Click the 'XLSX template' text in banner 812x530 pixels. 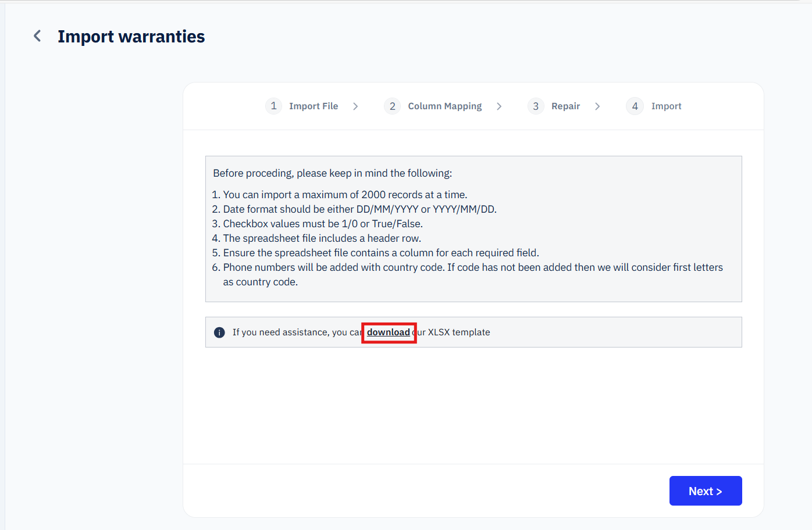[x=459, y=332]
